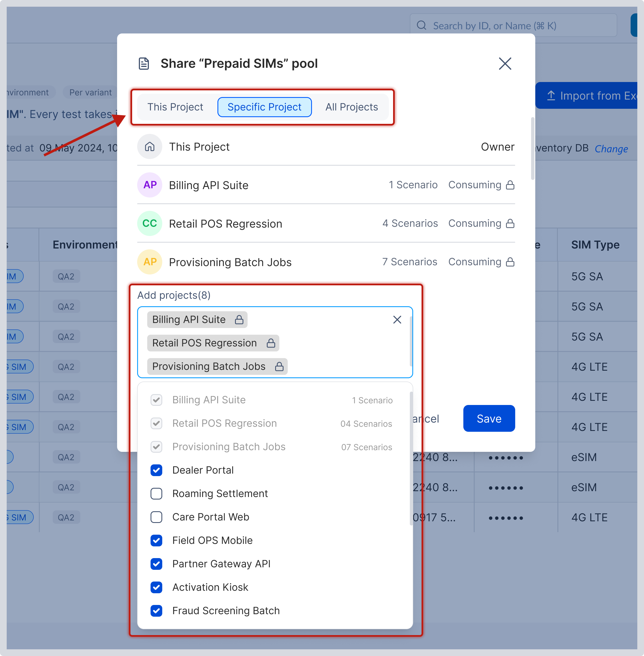
Task: Click 4 Scenarios on Retail POS Regression row
Action: (410, 223)
